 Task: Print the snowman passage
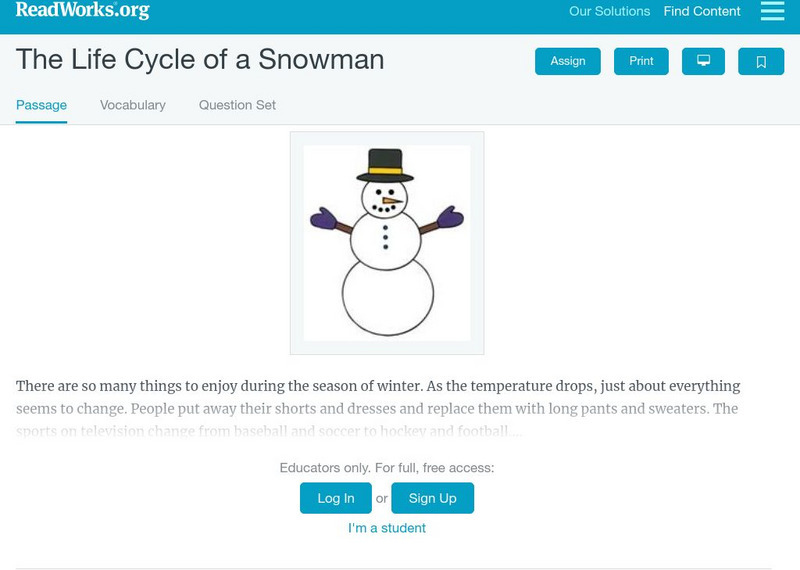click(641, 61)
